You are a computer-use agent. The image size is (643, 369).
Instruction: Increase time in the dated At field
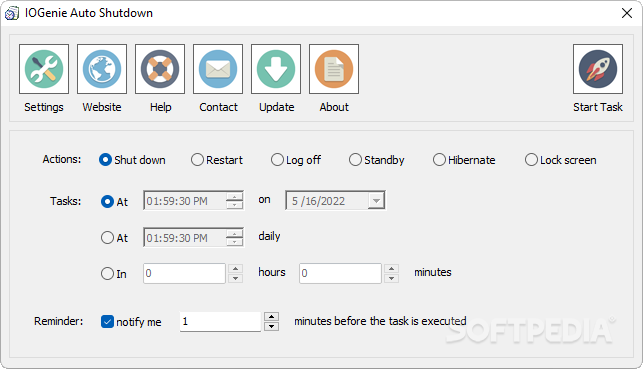pos(235,196)
